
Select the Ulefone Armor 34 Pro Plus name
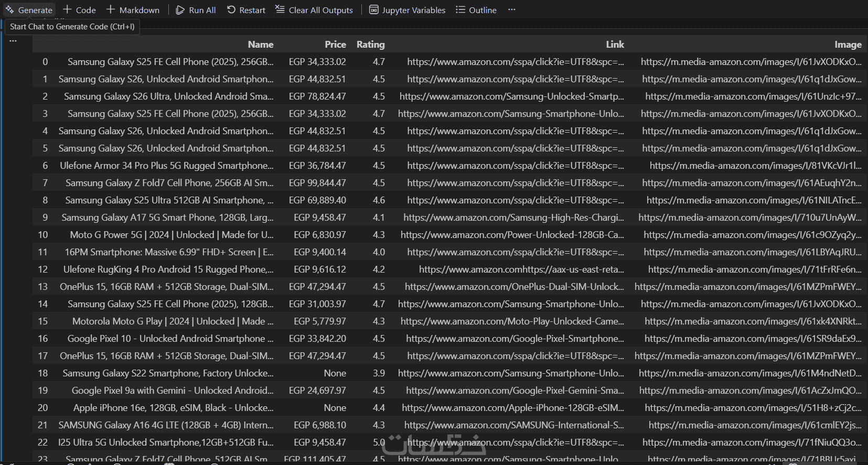(x=167, y=166)
